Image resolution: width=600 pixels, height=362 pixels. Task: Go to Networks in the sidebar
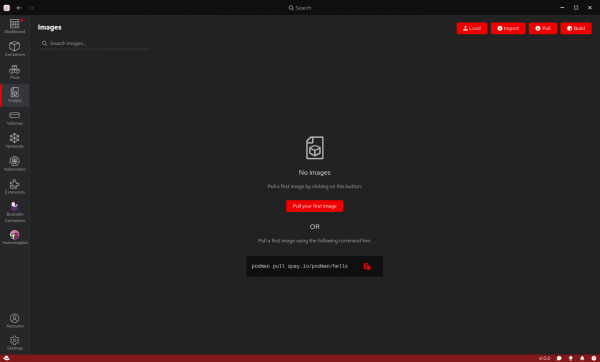pyautogui.click(x=15, y=141)
